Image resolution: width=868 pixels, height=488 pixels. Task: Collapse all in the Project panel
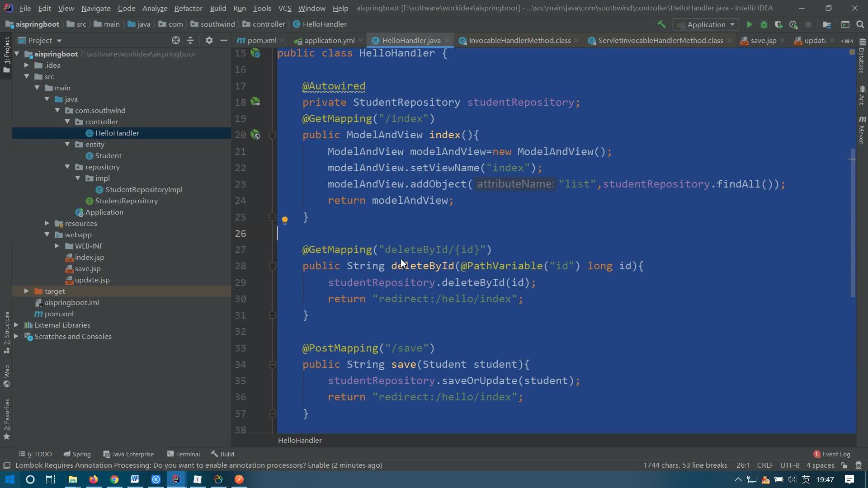[190, 40]
